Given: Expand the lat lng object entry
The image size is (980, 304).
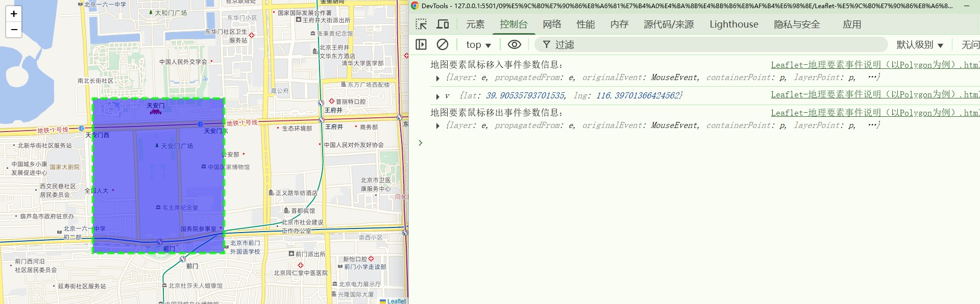Looking at the screenshot, I should click(437, 96).
